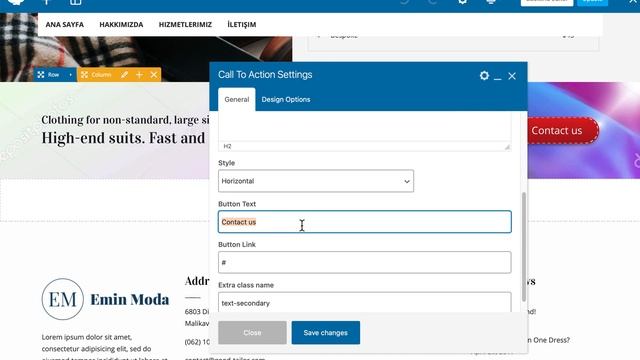Add an element with the column plus icon
Screen dimensions: 640x360
point(139,75)
